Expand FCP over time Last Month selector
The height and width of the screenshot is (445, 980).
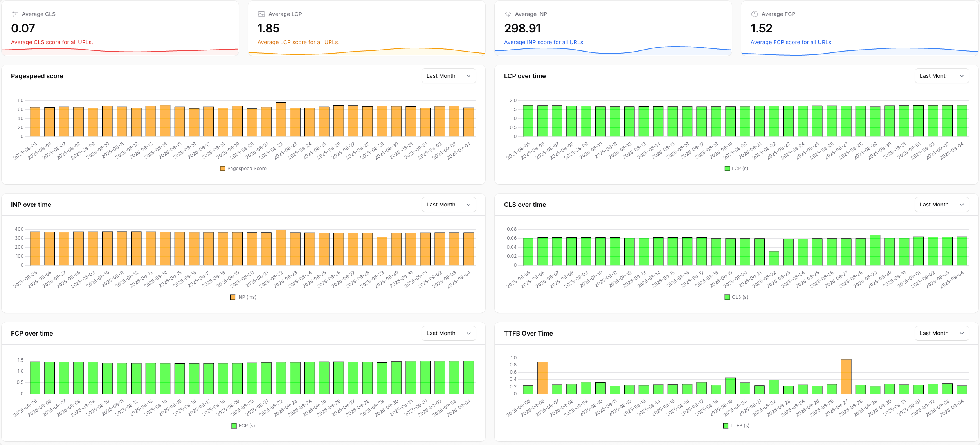(449, 333)
